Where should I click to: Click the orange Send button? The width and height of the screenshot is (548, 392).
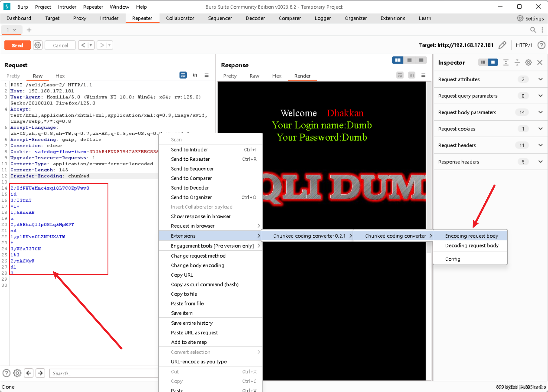pyautogui.click(x=17, y=45)
